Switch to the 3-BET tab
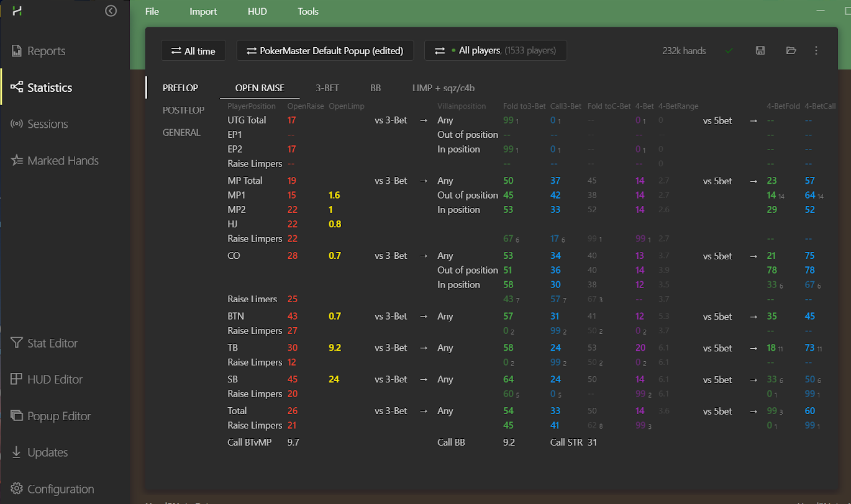This screenshot has height=504, width=851. point(327,88)
